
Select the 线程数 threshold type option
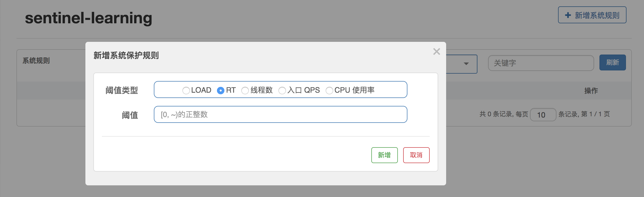(245, 90)
